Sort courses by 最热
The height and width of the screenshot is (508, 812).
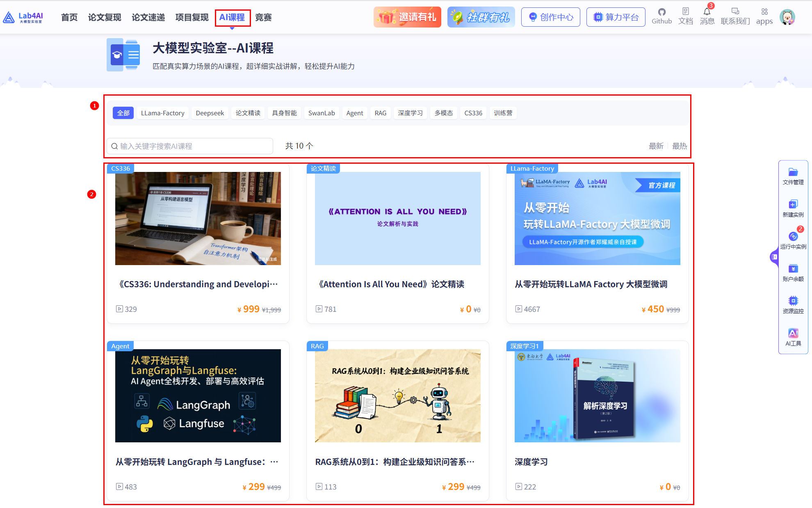tap(679, 146)
